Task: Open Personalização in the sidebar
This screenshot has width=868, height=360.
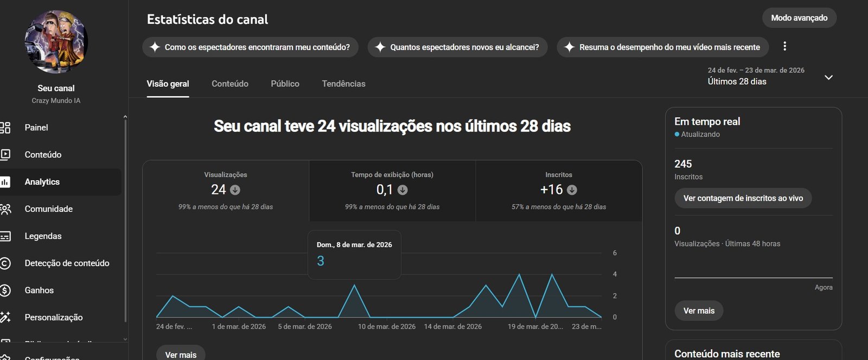Action: click(61, 318)
